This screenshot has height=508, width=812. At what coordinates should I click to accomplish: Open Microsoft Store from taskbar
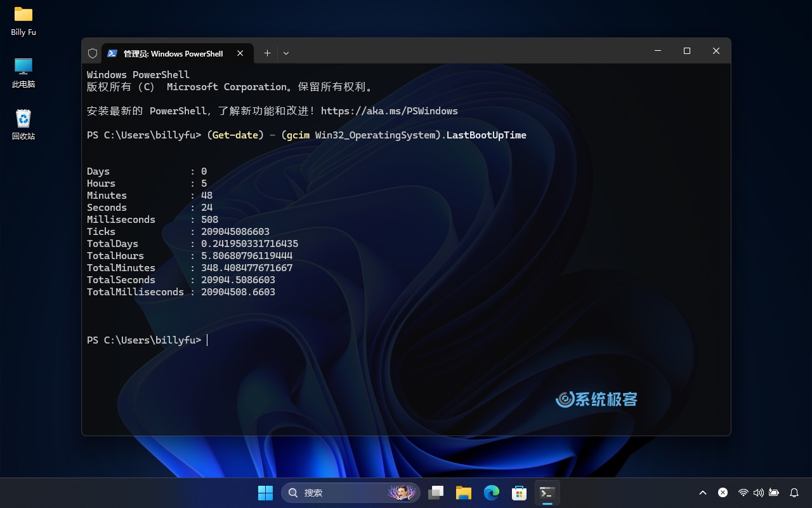[520, 493]
